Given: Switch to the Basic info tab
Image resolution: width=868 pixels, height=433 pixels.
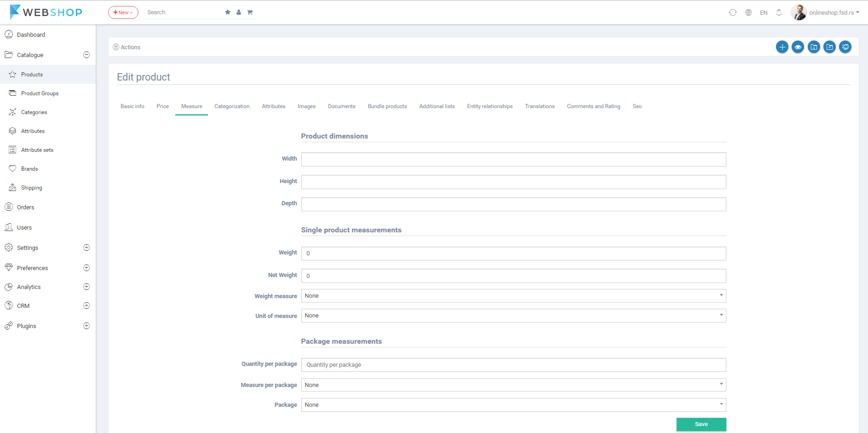Looking at the screenshot, I should [x=132, y=106].
